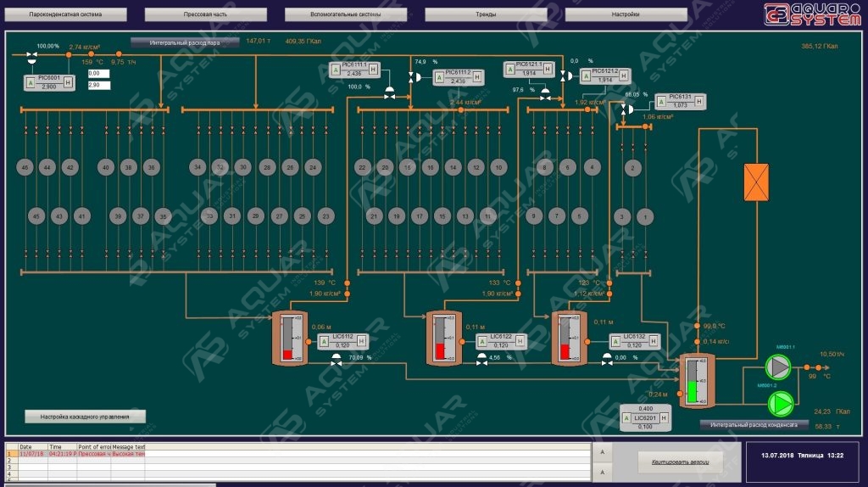This screenshot has width=868, height=487.
Task: Click pump M6001.1 icon
Action: coord(778,366)
